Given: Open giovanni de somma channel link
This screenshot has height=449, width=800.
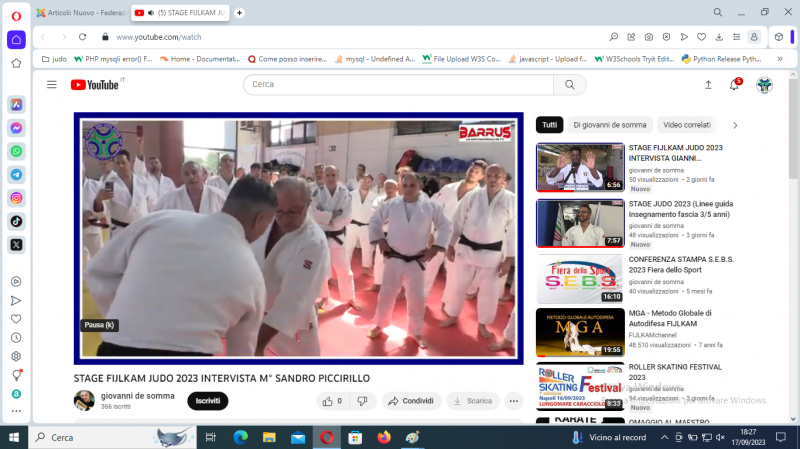Looking at the screenshot, I should coord(138,396).
